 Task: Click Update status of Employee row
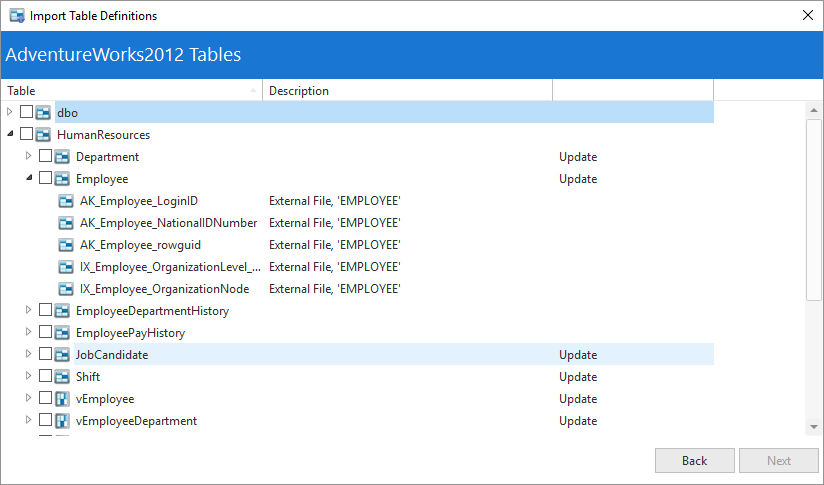tap(578, 179)
